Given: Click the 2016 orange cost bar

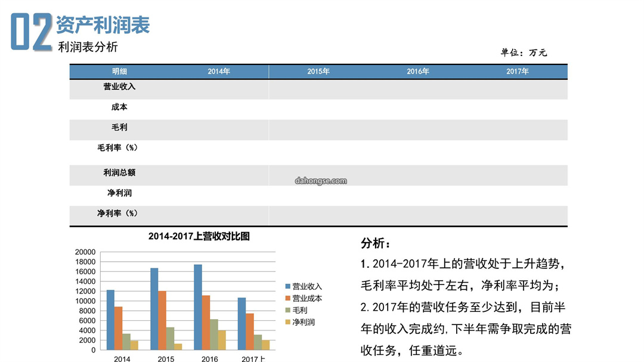Looking at the screenshot, I should click(206, 323).
